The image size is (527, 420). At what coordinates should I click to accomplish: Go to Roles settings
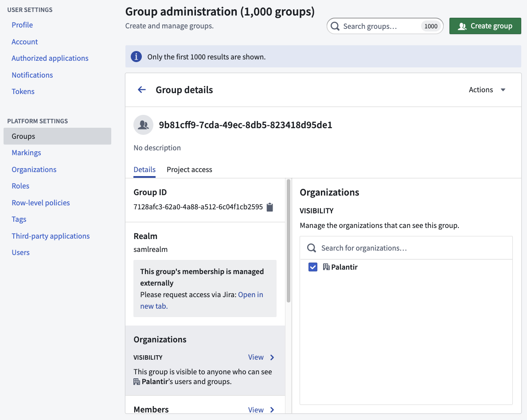click(20, 186)
